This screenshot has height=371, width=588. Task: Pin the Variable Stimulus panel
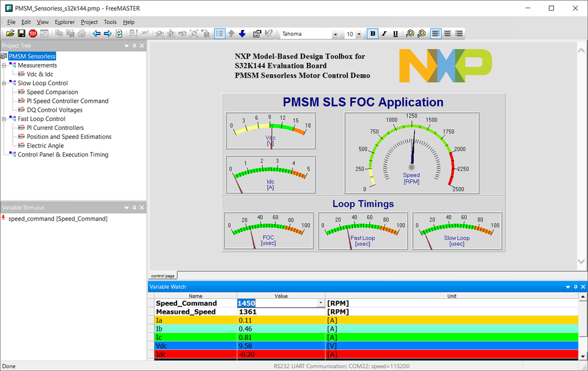click(134, 208)
